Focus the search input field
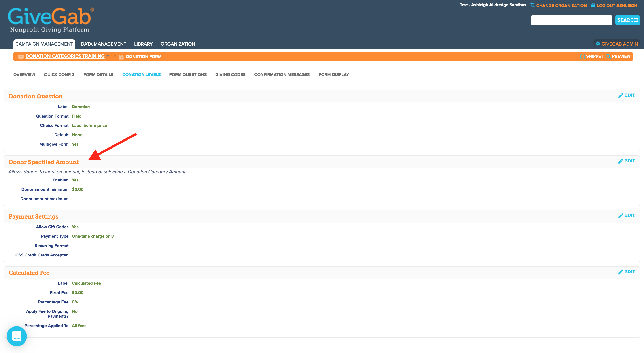The height and width of the screenshot is (353, 644). 571,20
